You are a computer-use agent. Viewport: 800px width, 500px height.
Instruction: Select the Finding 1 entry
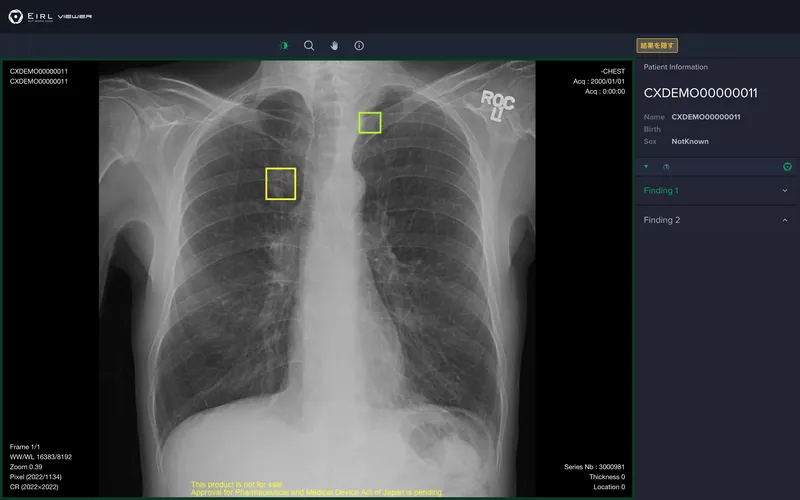(661, 190)
